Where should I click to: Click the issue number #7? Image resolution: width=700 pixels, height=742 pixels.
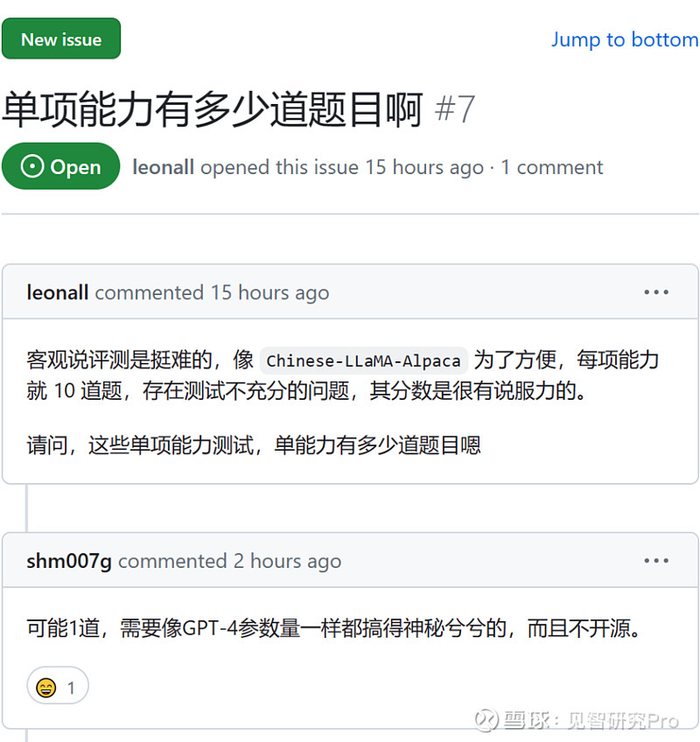coord(456,109)
